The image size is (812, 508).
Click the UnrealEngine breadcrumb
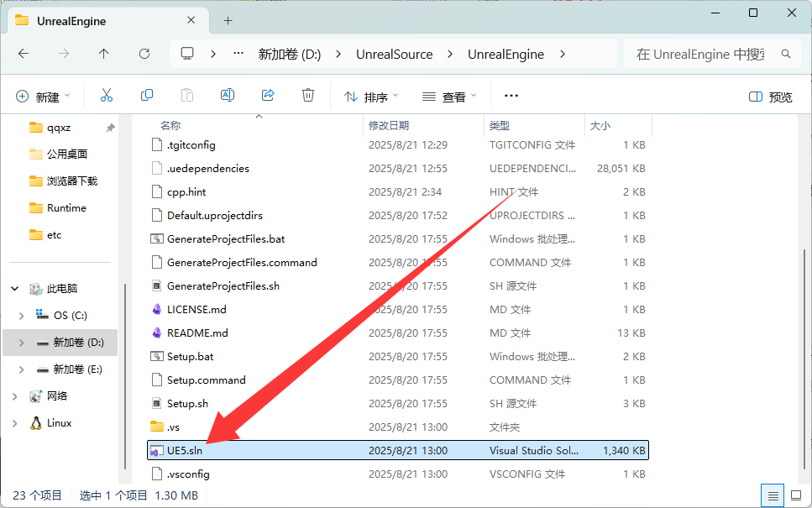pyautogui.click(x=506, y=54)
